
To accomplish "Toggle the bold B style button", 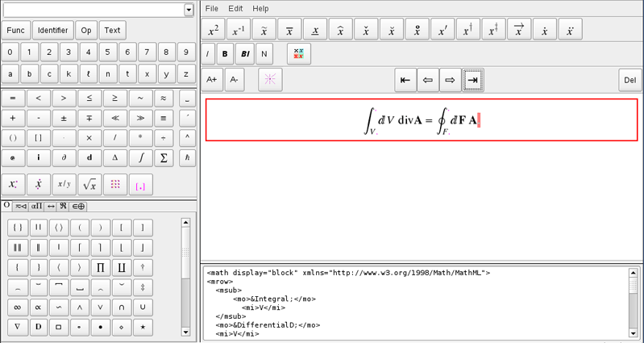I will point(225,54).
